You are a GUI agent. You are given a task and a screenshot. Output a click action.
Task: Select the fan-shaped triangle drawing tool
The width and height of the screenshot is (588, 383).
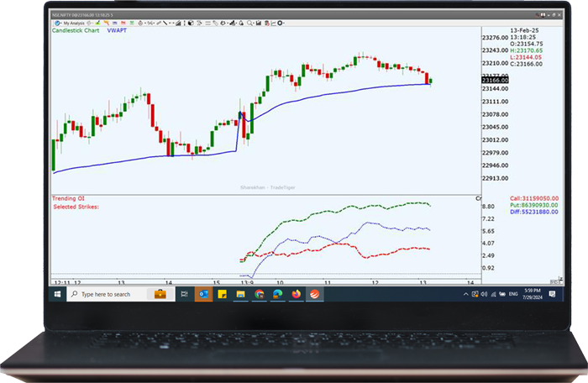coord(178,24)
